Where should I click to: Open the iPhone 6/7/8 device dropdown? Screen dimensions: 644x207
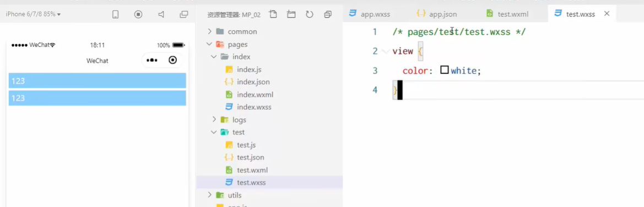[x=33, y=14]
